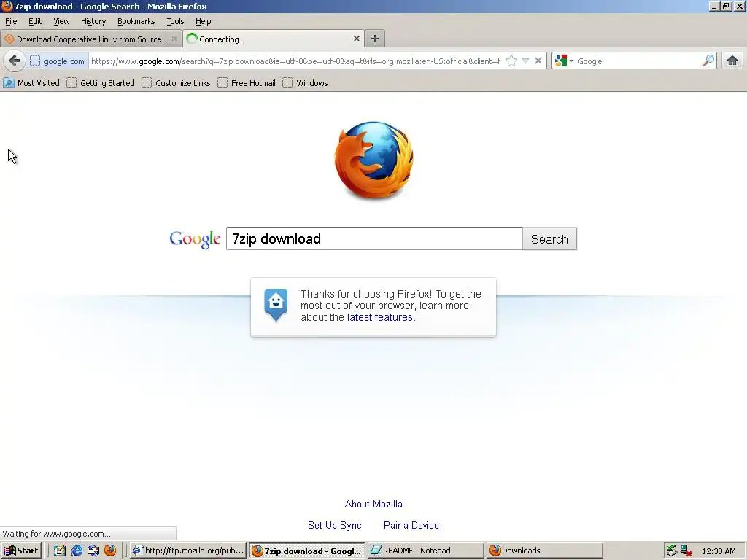
Task: Open the About Mozilla link
Action: coord(373,505)
